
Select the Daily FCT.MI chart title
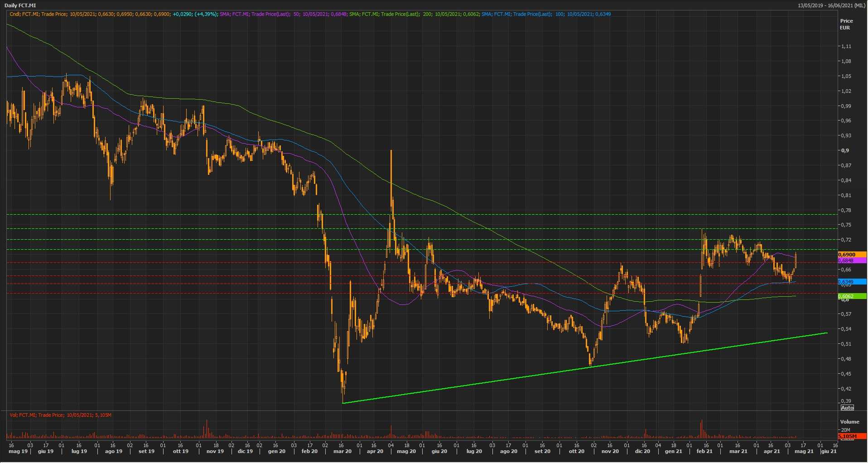[x=20, y=5]
